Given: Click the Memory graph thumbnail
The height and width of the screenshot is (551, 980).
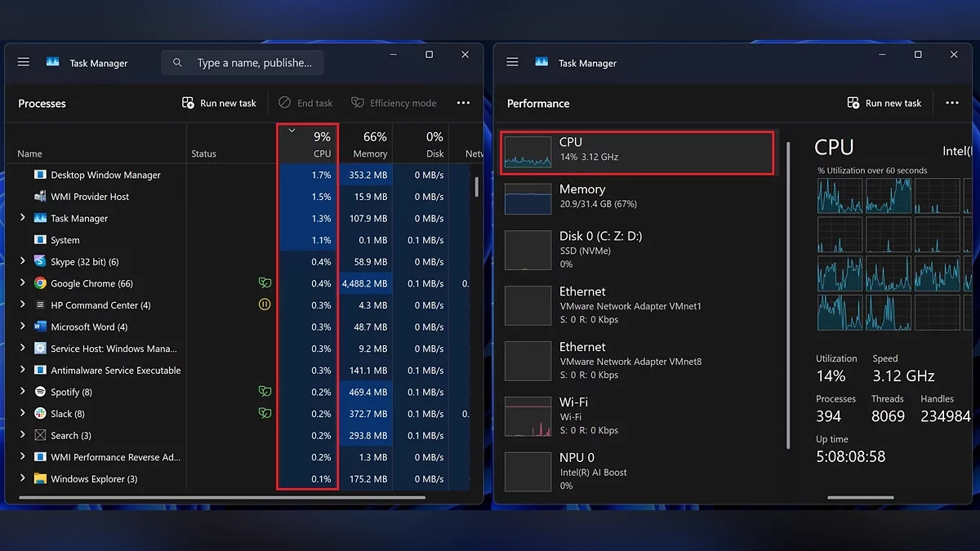Looking at the screenshot, I should click(x=528, y=198).
